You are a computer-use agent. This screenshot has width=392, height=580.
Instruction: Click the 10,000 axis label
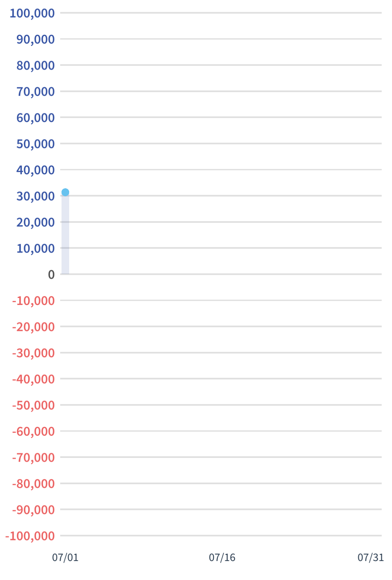[x=36, y=248]
